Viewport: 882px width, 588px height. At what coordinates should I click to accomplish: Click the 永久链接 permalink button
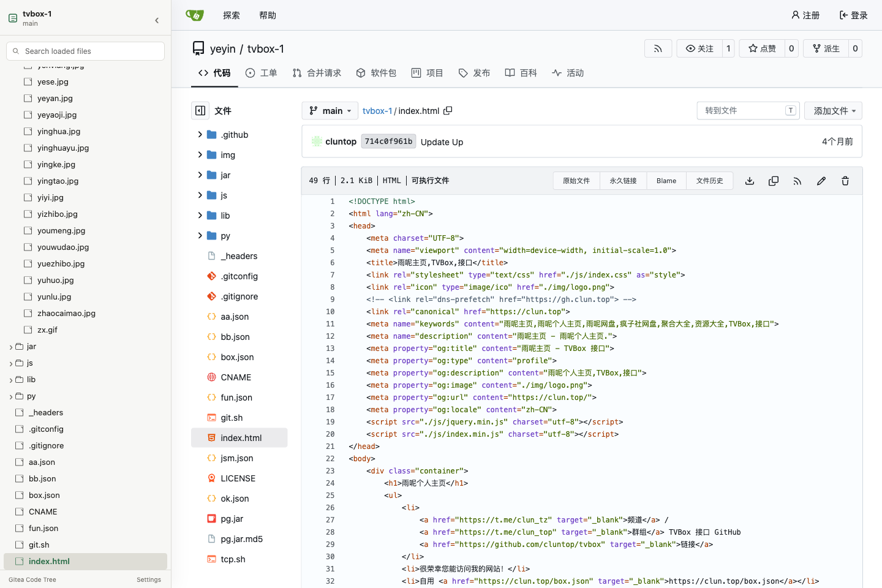623,181
